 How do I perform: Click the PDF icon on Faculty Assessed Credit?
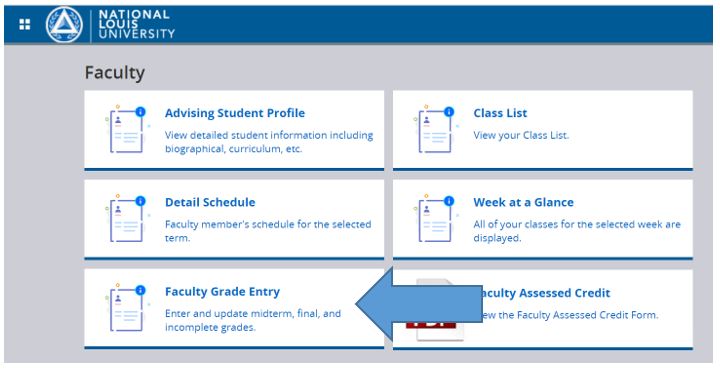point(435,310)
